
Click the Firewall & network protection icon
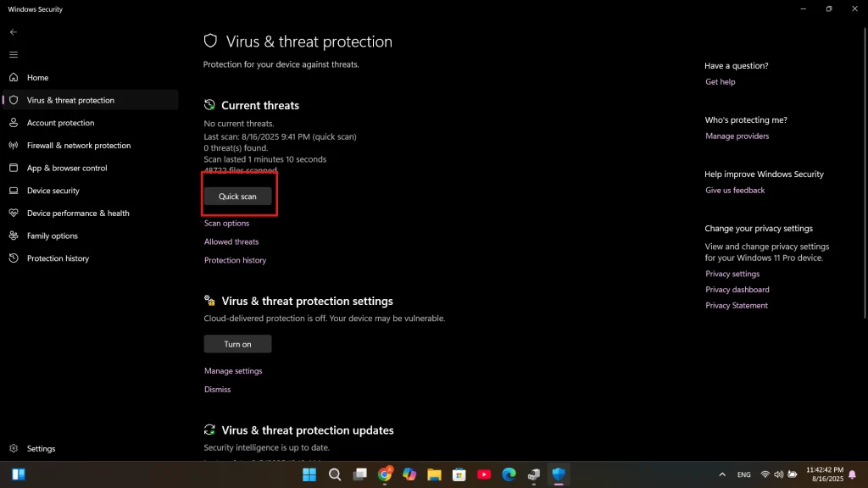pyautogui.click(x=14, y=146)
